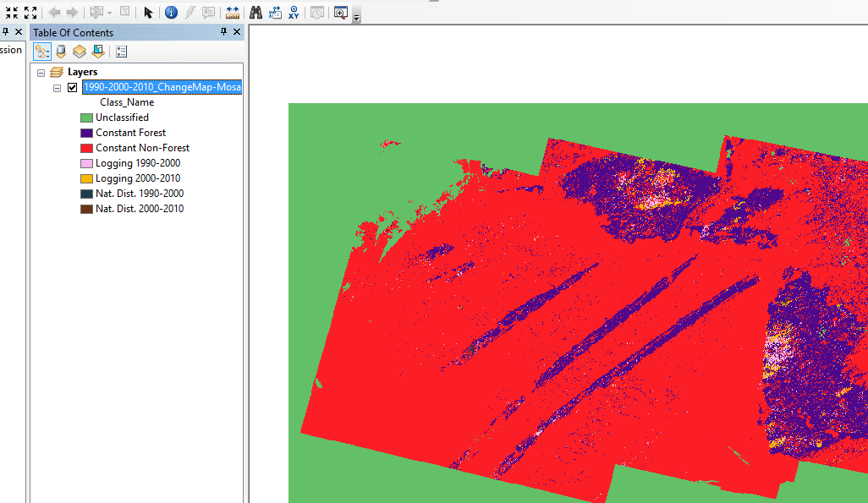This screenshot has width=868, height=503.
Task: Click the Fixed Zoom Out icon
Action: point(30,13)
